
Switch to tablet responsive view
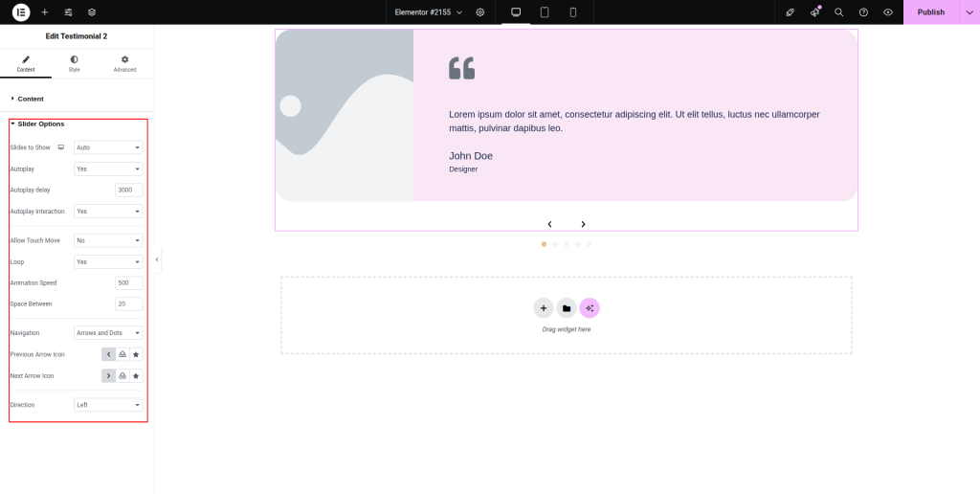click(545, 11)
